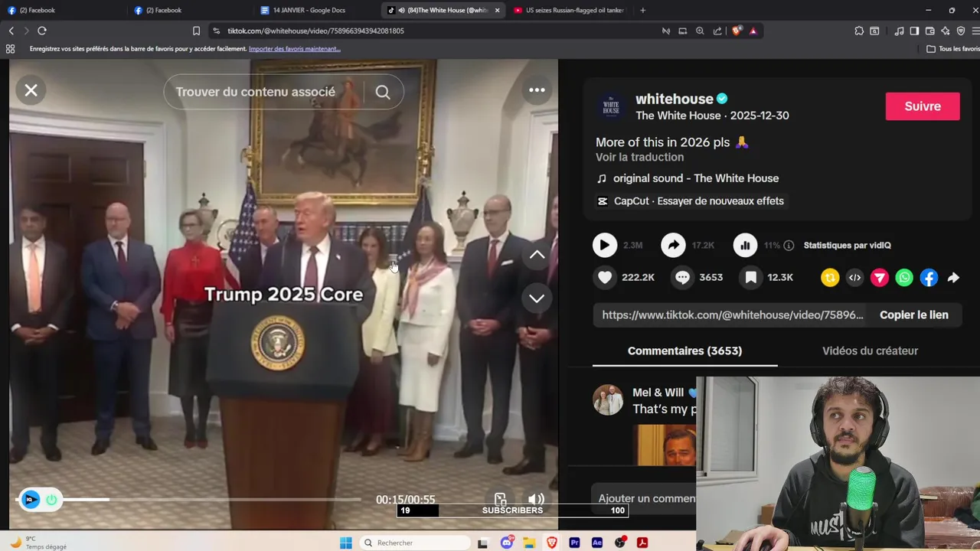Click the 'Ajouter un commentaire' comment field
The image size is (980, 551).
pos(647,498)
